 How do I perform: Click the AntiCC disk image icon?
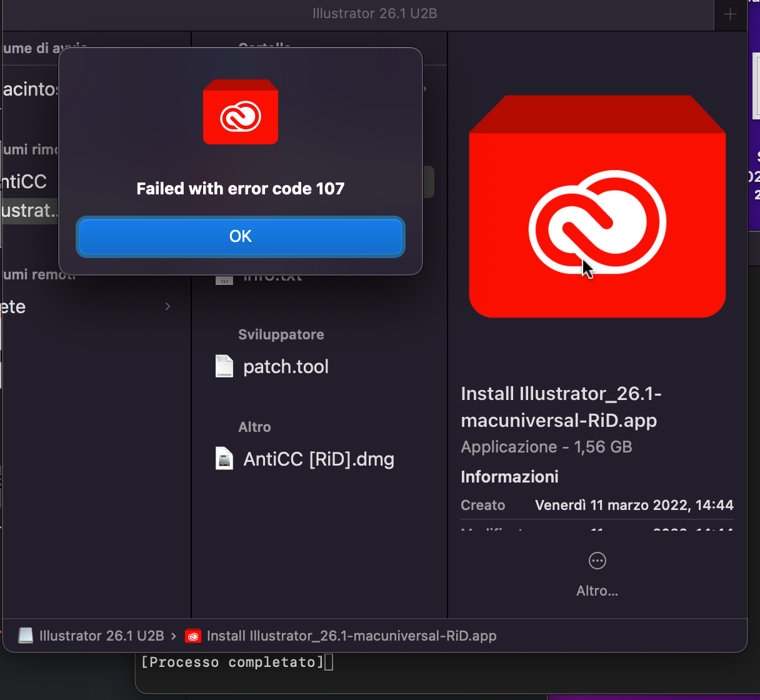pyautogui.click(x=224, y=459)
